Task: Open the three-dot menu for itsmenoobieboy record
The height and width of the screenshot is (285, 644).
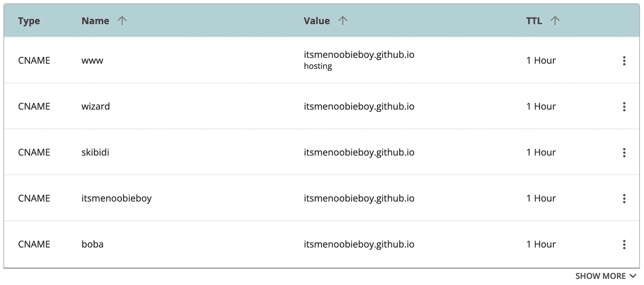Action: (x=624, y=198)
